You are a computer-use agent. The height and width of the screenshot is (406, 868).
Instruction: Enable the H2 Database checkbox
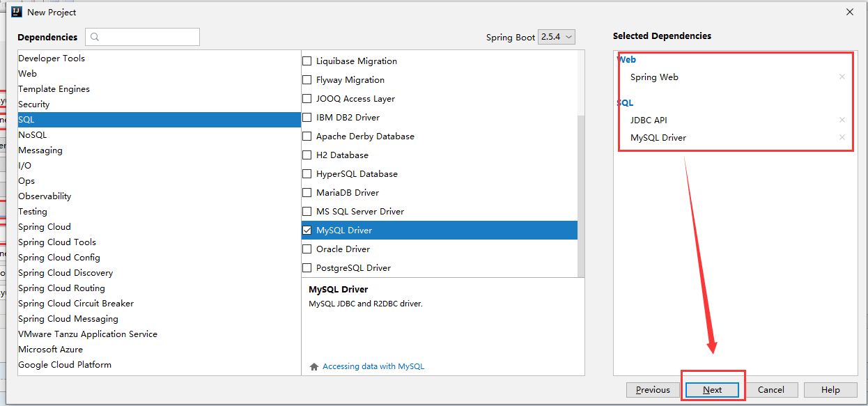(x=307, y=155)
